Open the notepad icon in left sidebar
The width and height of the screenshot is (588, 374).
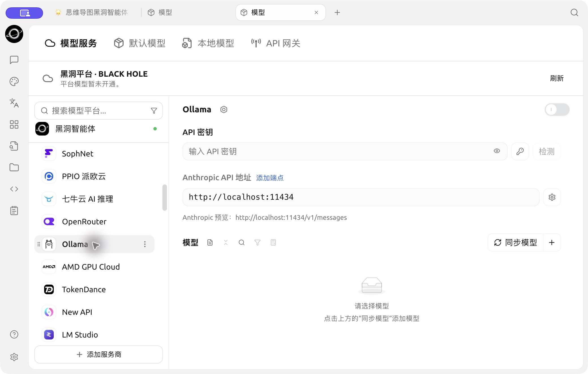tap(14, 210)
